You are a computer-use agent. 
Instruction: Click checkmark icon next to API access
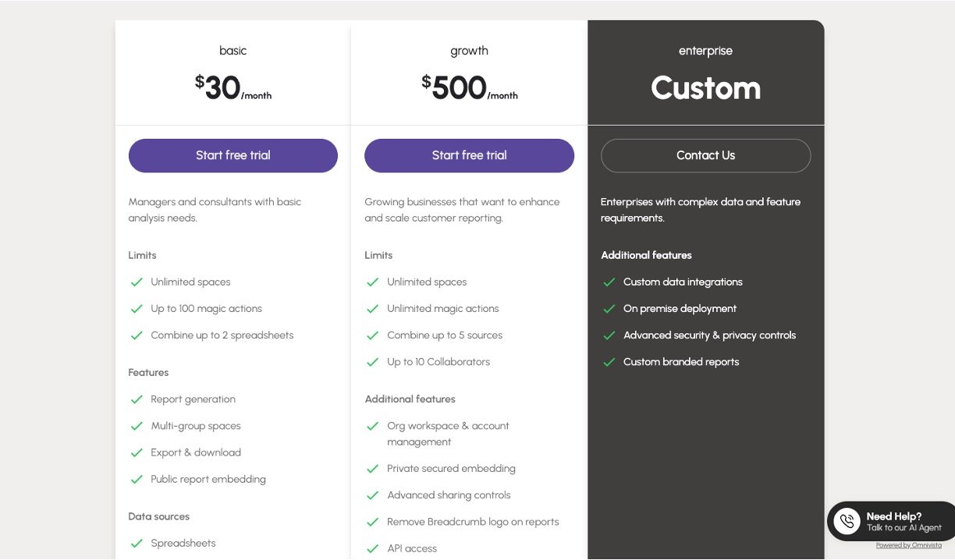coord(373,549)
